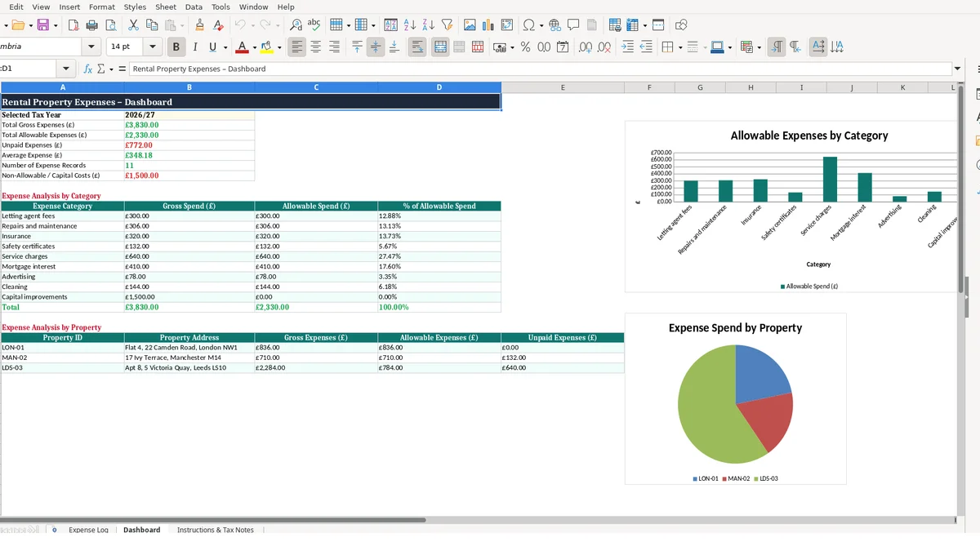Open the Function Wizard
The image size is (980, 551).
[88, 69]
